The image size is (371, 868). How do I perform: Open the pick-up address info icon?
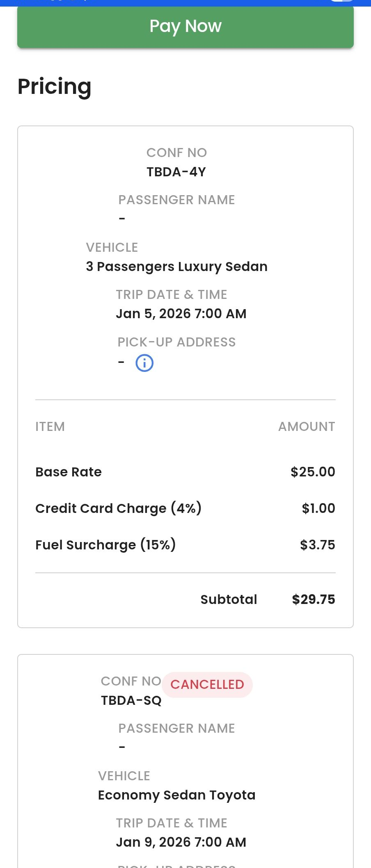pos(144,363)
